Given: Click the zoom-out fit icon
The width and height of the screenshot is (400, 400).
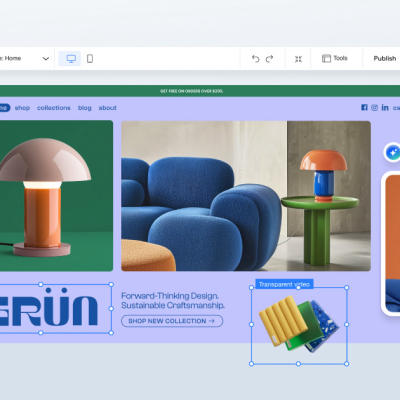Looking at the screenshot, I should click(298, 59).
